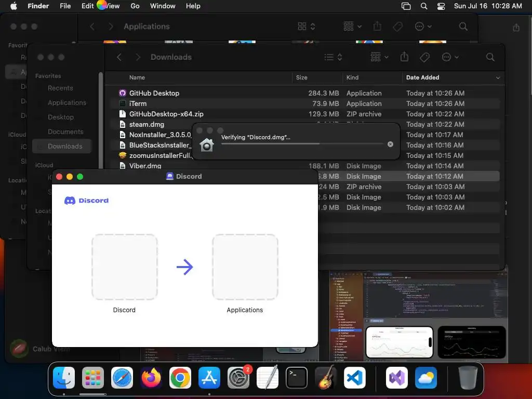The height and width of the screenshot is (399, 532).
Task: Change the Applications window icon view style
Action: tap(307, 26)
